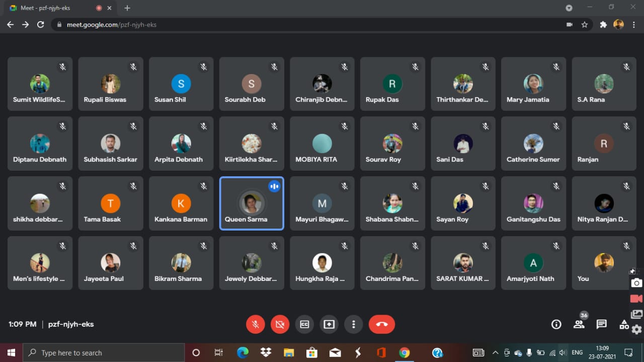Open the meeting details info icon
The image size is (644, 362).
pyautogui.click(x=556, y=324)
